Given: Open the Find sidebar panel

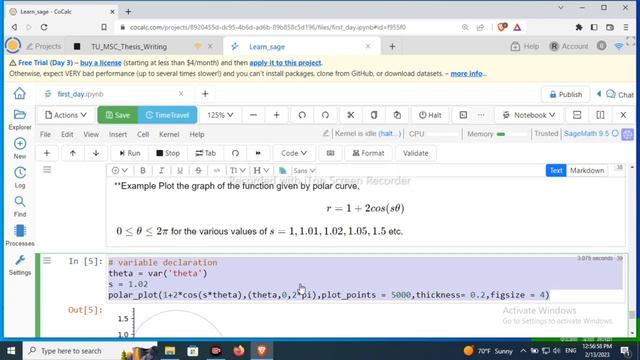Looking at the screenshot, I should pos(20,206).
